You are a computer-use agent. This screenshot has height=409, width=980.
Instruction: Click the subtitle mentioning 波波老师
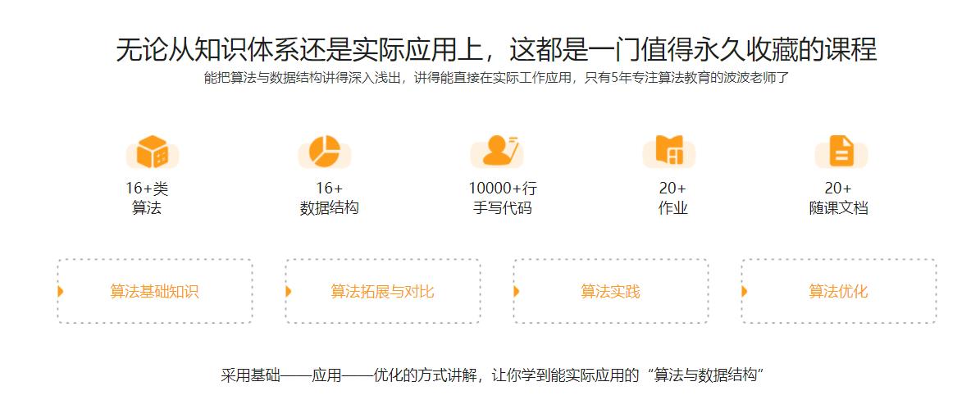tap(497, 78)
